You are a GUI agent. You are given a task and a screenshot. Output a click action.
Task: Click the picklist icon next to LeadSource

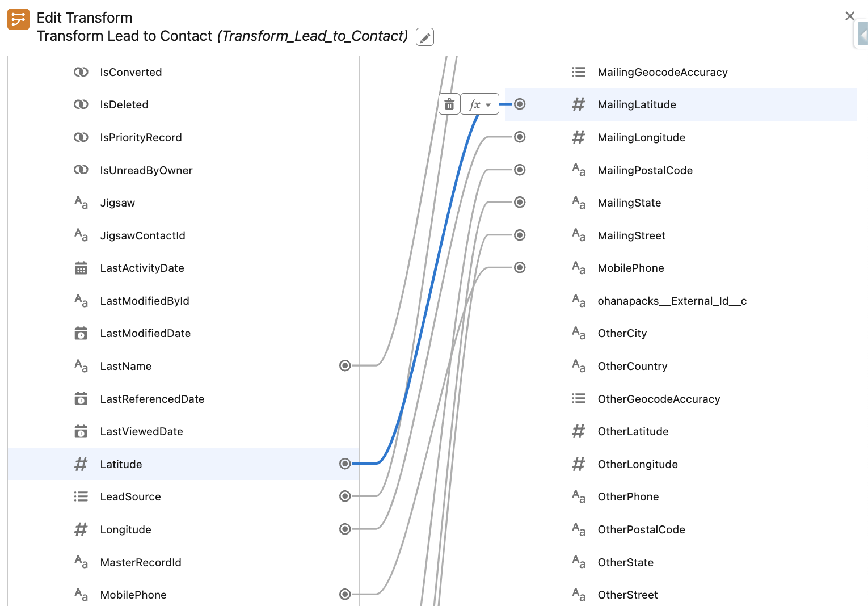pyautogui.click(x=81, y=497)
